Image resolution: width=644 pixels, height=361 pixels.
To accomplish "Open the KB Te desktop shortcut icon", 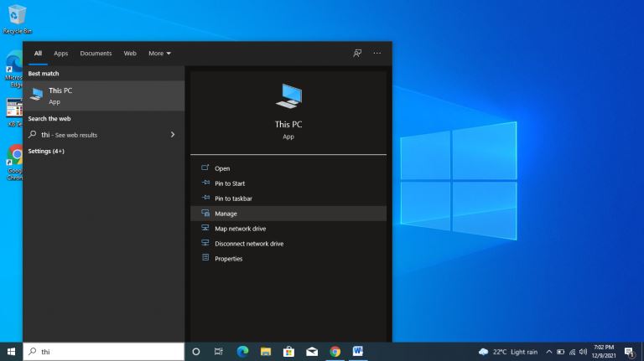I will pyautogui.click(x=14, y=112).
